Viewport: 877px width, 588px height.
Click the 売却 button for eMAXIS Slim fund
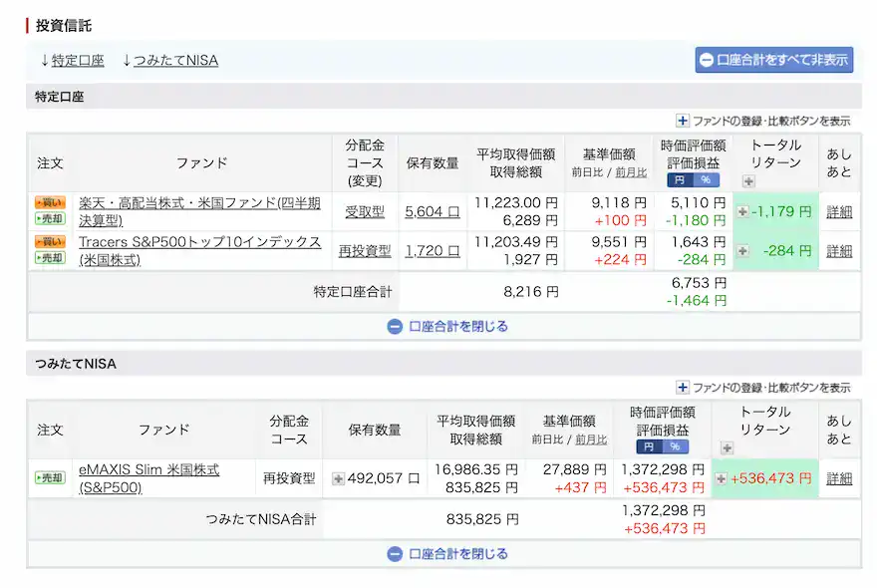[50, 477]
